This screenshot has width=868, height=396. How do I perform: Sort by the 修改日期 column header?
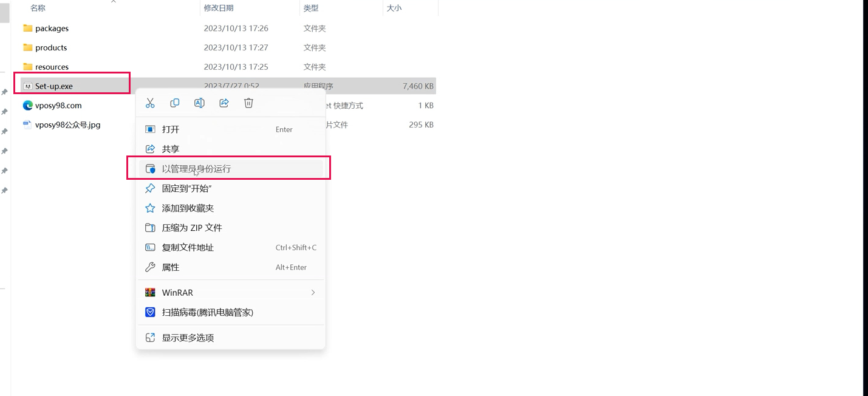pos(219,8)
